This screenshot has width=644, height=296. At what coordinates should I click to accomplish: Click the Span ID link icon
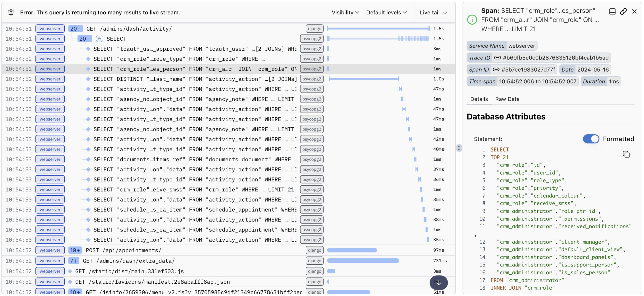496,69
